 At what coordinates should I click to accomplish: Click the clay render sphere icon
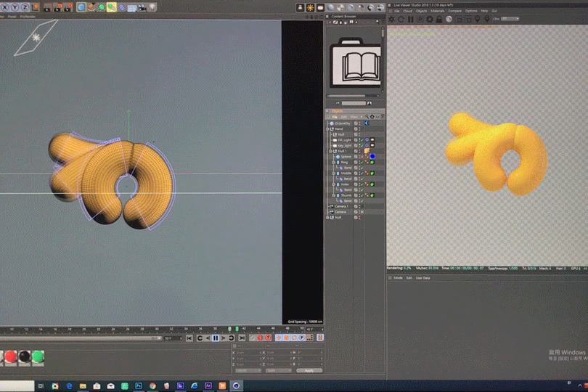pos(449,19)
